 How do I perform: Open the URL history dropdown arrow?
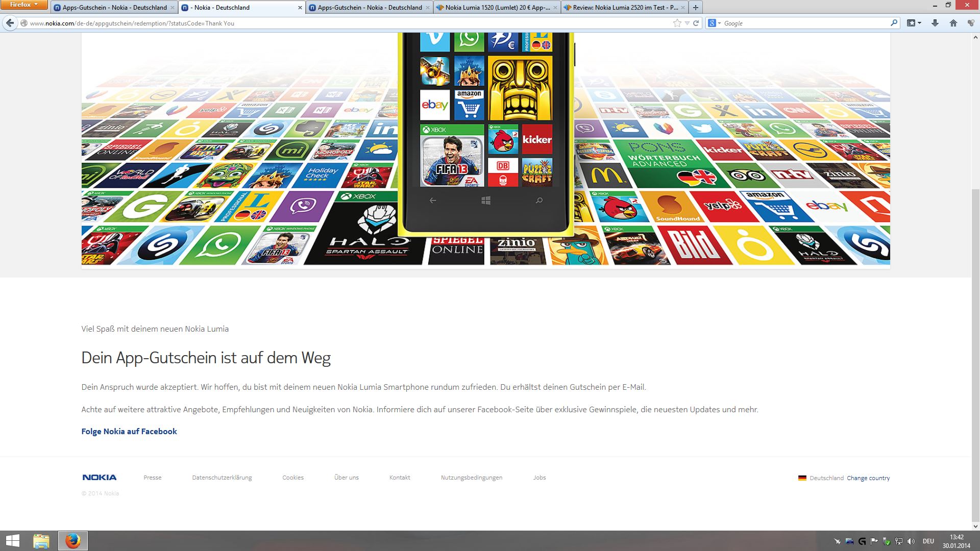click(x=687, y=23)
